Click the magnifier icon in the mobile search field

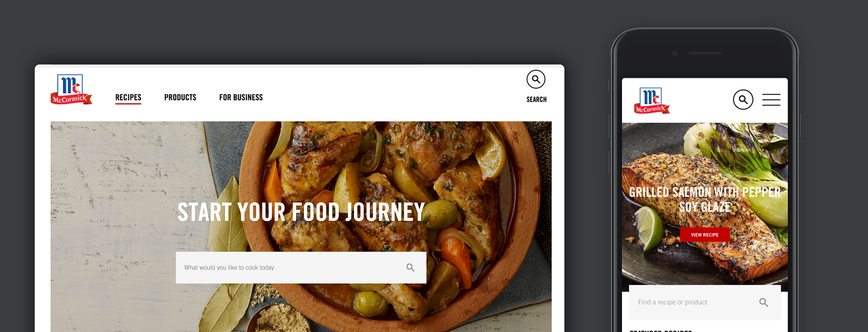click(764, 302)
